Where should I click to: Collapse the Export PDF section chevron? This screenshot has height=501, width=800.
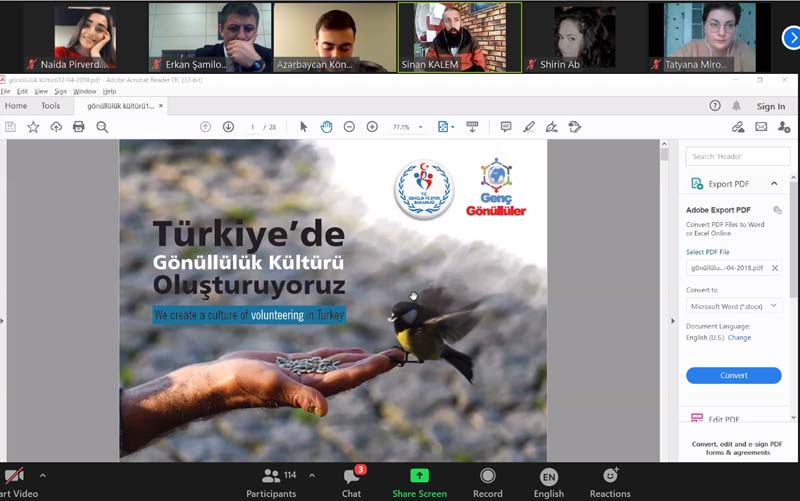(774, 184)
